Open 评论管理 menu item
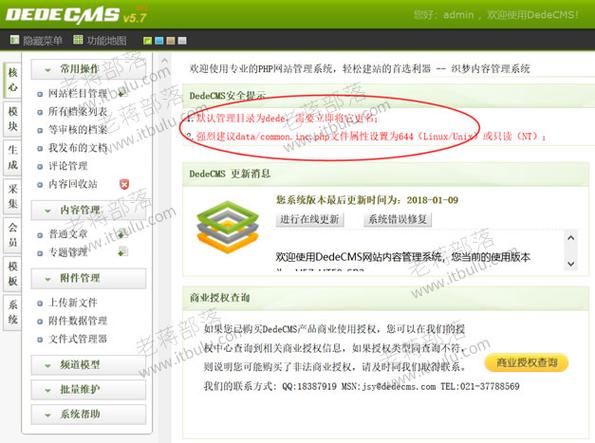 pyautogui.click(x=68, y=166)
